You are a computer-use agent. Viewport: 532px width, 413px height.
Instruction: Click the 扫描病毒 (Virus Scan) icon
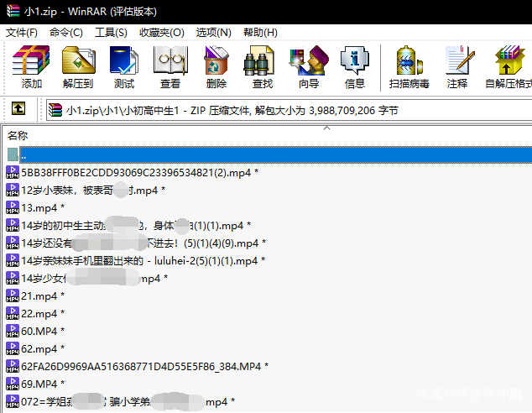[x=409, y=67]
